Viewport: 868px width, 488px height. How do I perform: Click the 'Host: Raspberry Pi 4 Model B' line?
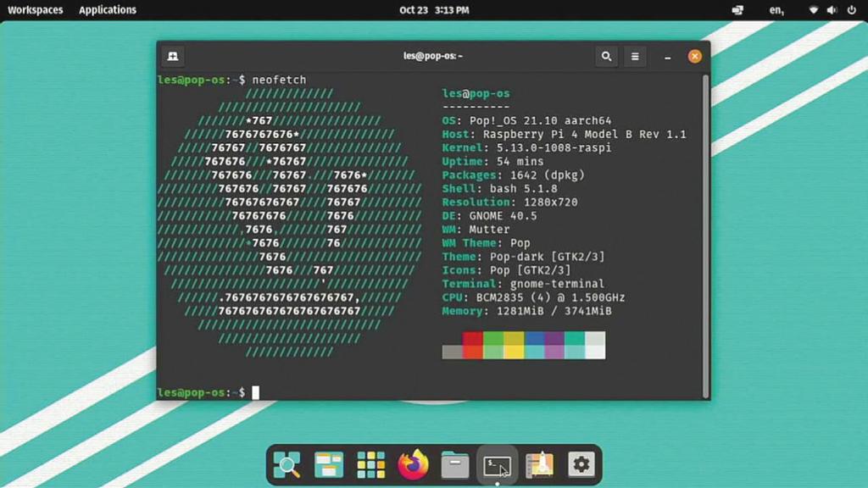tap(564, 135)
